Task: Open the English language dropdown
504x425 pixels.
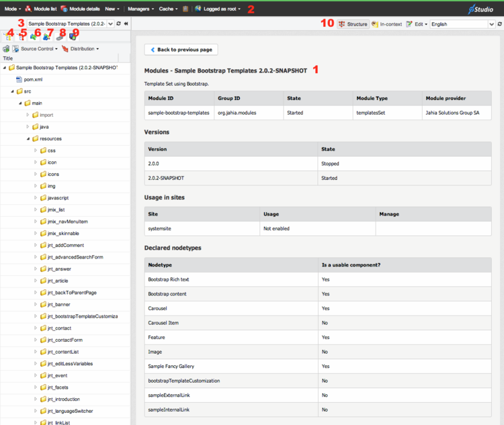Action: 491,24
